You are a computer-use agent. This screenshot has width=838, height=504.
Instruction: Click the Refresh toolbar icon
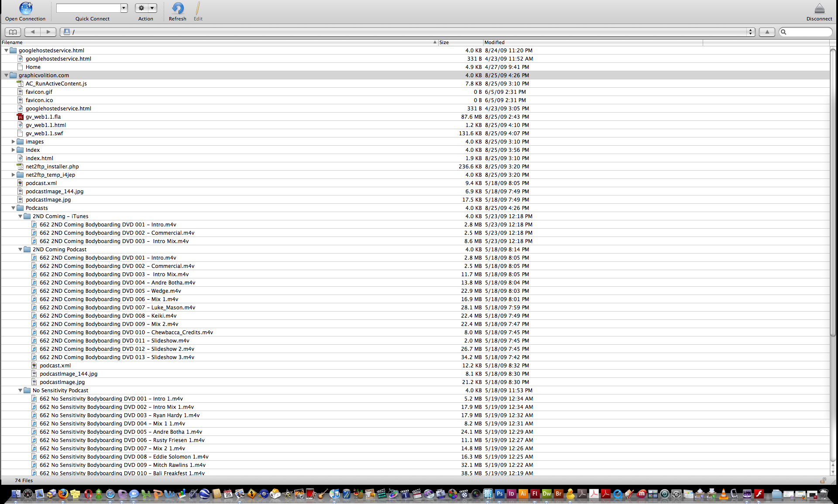pos(178,8)
